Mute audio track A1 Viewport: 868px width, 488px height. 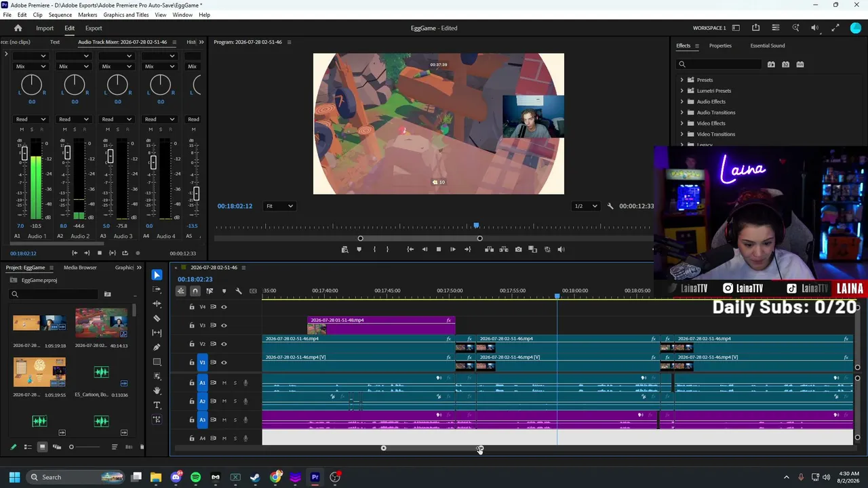[x=224, y=383]
